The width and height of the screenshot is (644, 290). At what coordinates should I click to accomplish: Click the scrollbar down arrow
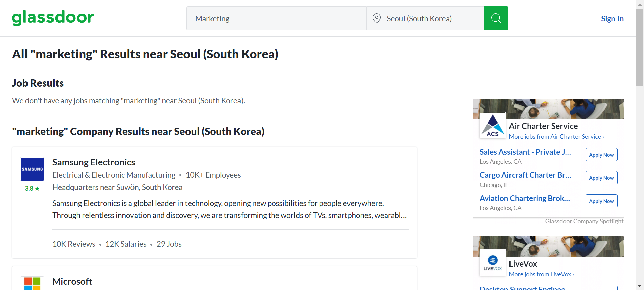tap(640, 286)
